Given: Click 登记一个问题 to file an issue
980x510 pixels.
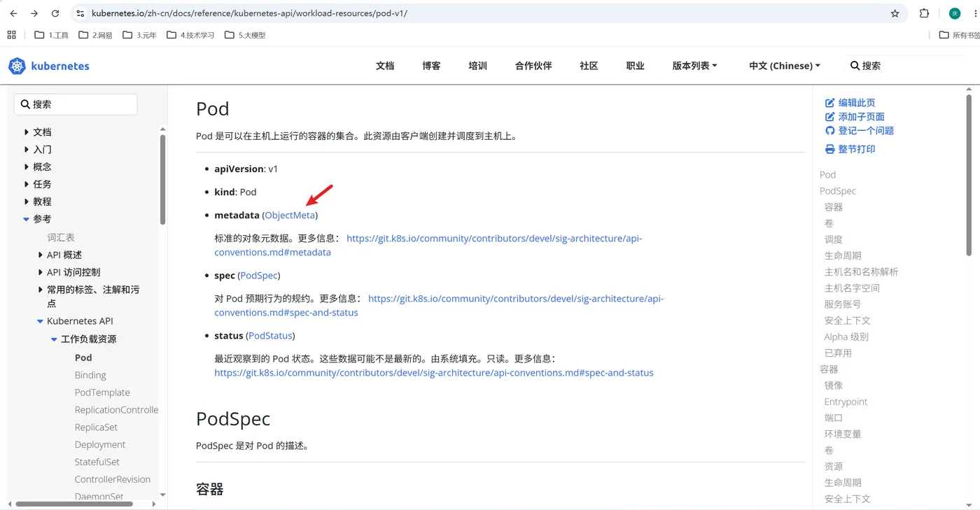Looking at the screenshot, I should pos(860,131).
